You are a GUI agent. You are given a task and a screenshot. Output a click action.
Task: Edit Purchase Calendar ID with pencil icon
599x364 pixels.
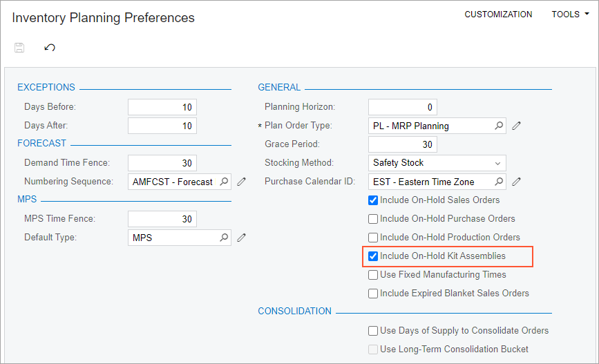click(x=517, y=182)
